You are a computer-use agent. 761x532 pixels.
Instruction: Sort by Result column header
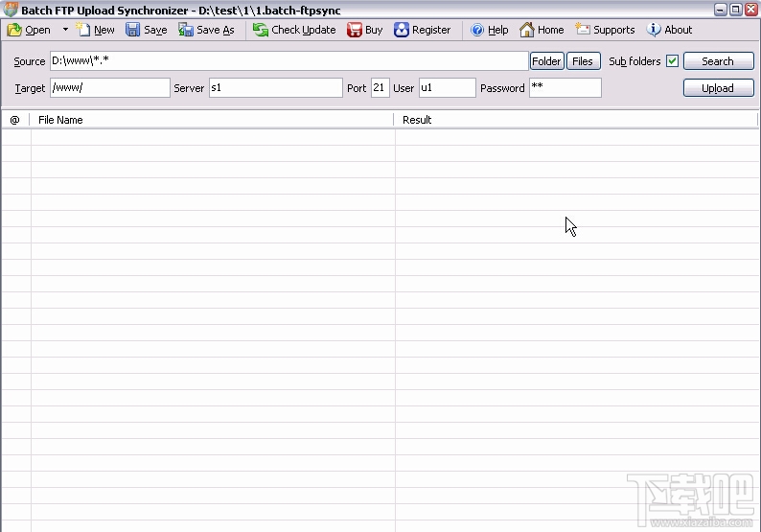[576, 120]
